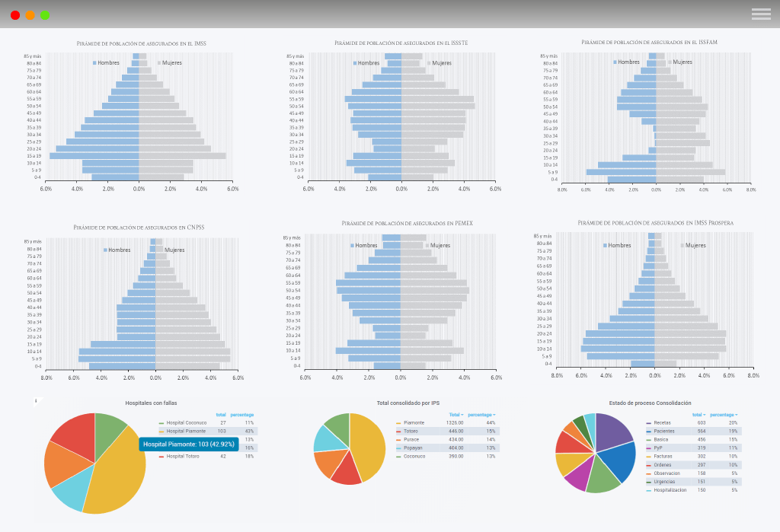The height and width of the screenshot is (532, 780).
Task: Toggle Mujeres legend in the CNPSS pyramid
Action: 172,250
